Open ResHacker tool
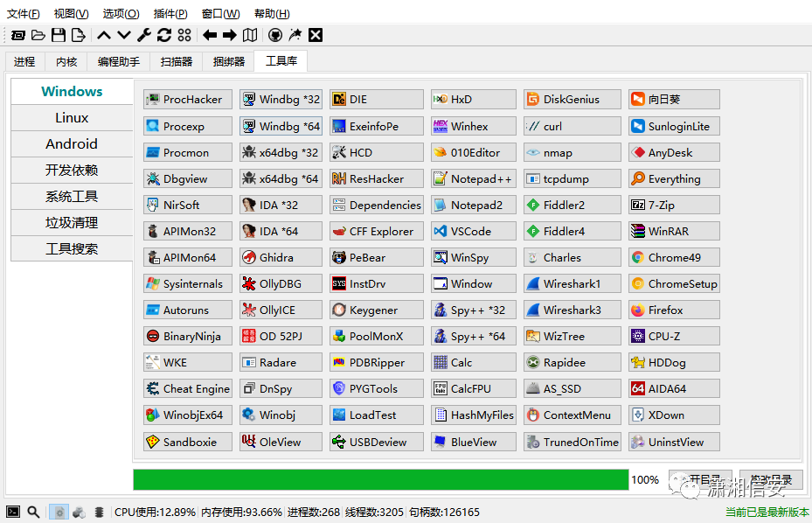812x523 pixels. 377,178
